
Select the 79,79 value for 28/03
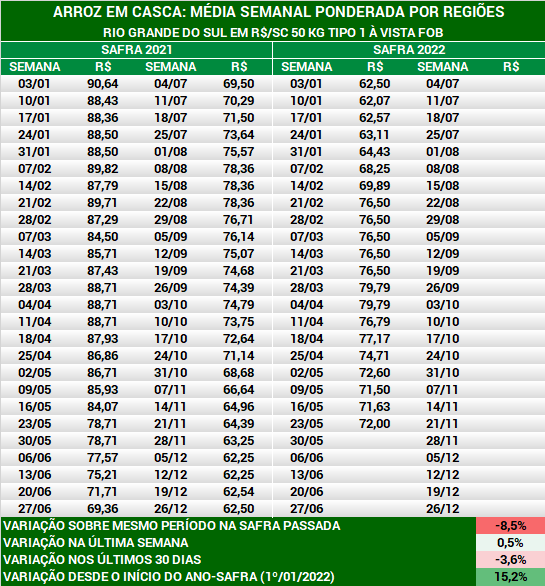[x=375, y=288]
